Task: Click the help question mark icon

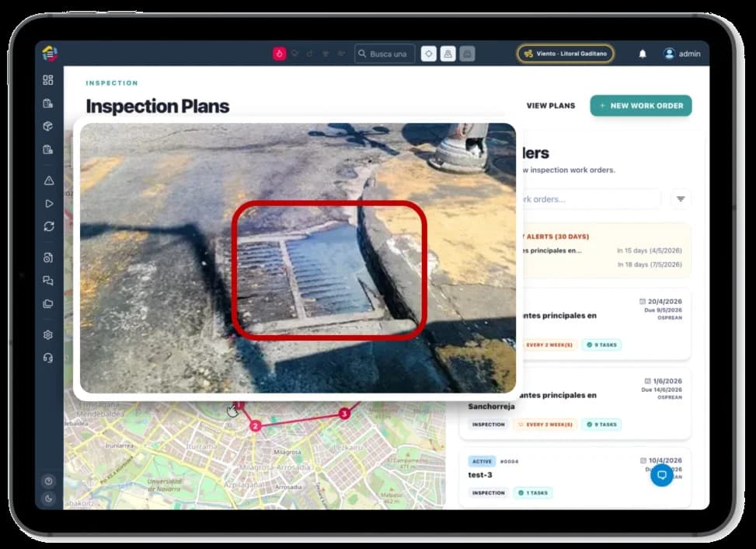Action: 48,481
